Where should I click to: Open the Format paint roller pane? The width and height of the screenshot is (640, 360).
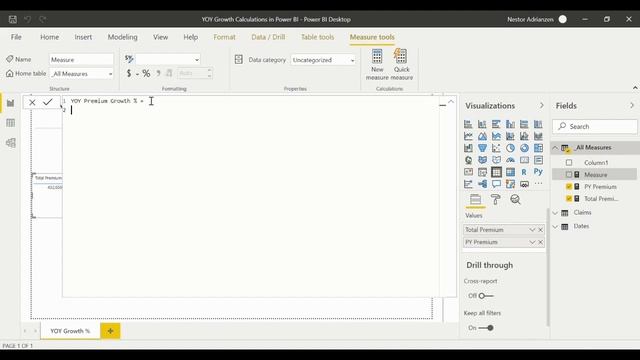(496, 199)
